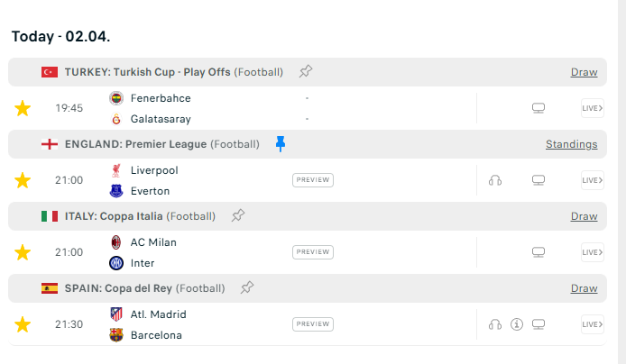Click TV broadcast icon for Atl. Madrid–Barcelona

539,324
